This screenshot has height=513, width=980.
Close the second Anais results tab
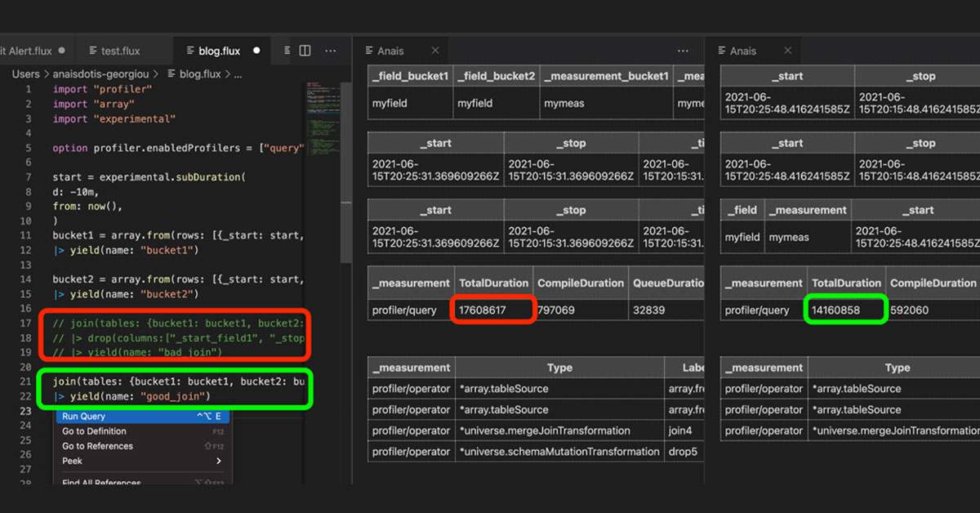point(787,51)
